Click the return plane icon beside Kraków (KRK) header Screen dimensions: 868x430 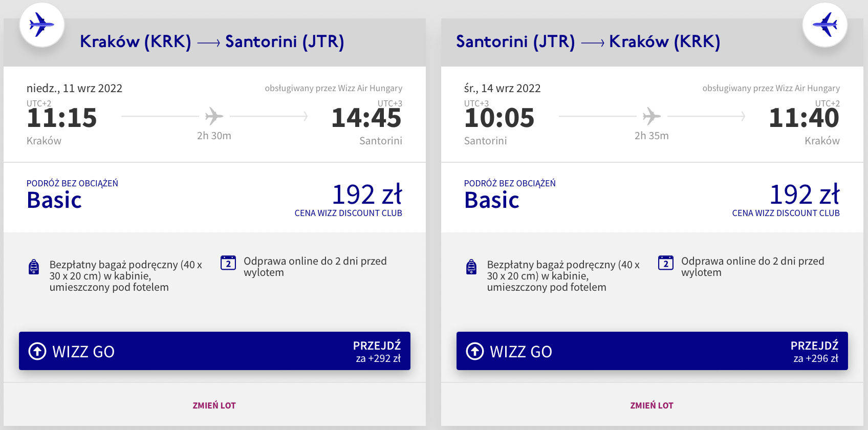point(825,25)
